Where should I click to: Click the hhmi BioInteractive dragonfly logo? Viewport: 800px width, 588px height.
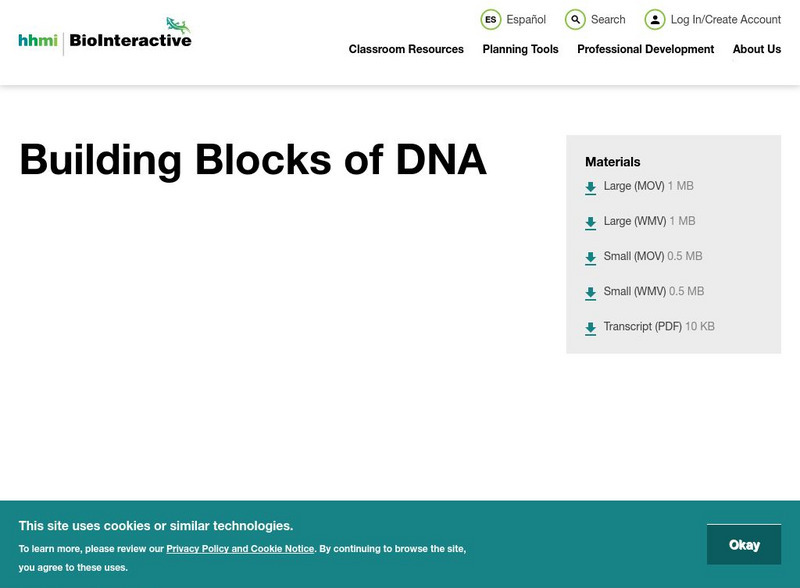[103, 34]
